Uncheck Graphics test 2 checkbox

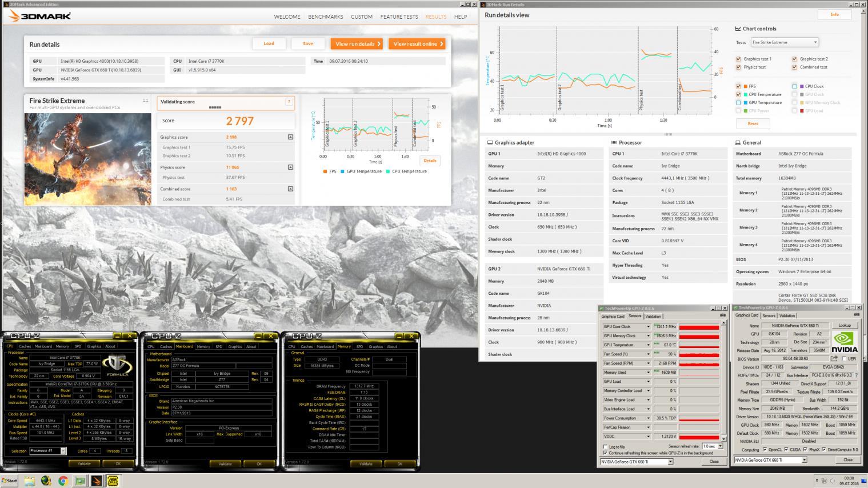tap(794, 59)
